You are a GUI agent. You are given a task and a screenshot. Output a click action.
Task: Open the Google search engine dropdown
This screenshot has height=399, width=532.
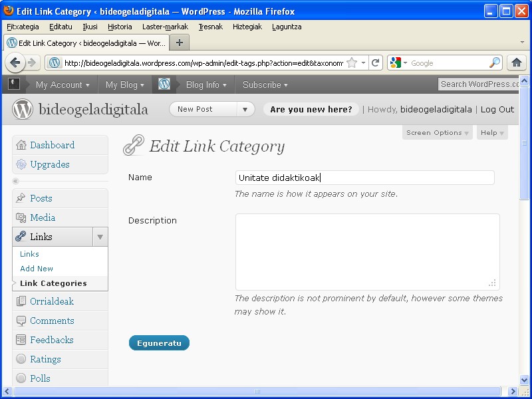[x=405, y=63]
